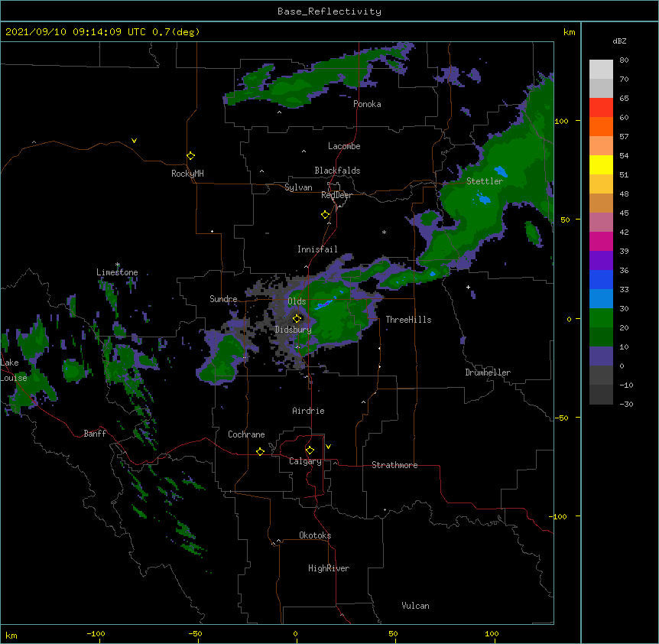Click the 100 tick on the right axis
The width and height of the screenshot is (659, 644).
[561, 121]
